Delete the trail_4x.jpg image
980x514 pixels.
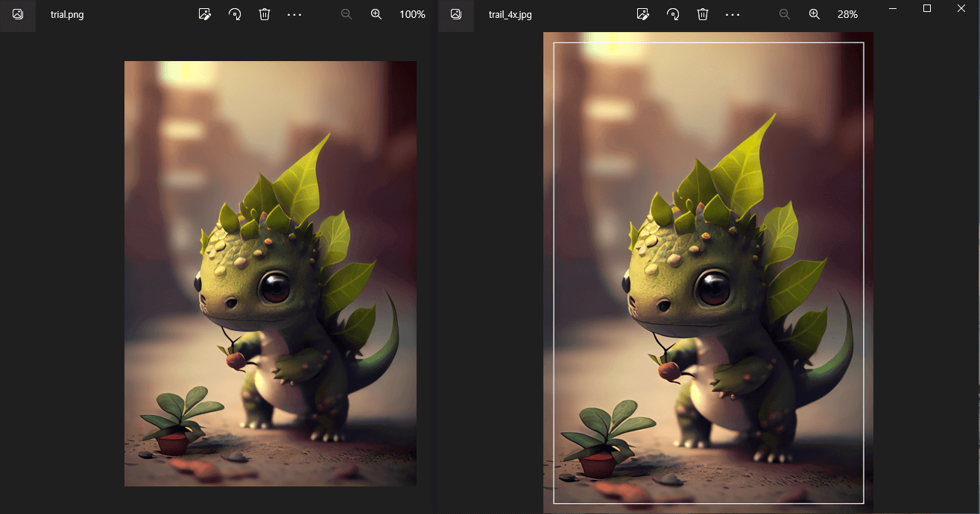pyautogui.click(x=703, y=14)
